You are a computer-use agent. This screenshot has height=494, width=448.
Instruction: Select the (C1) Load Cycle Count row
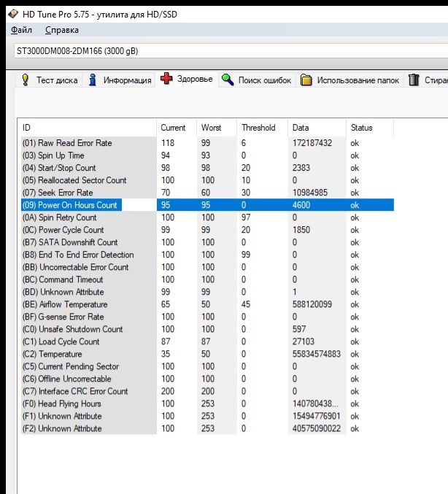pos(207,341)
